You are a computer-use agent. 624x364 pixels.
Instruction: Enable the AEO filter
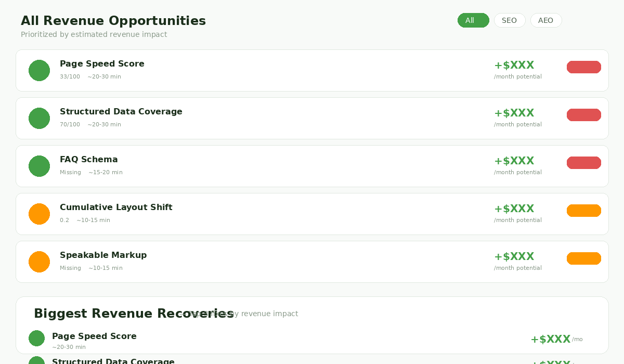(x=546, y=20)
